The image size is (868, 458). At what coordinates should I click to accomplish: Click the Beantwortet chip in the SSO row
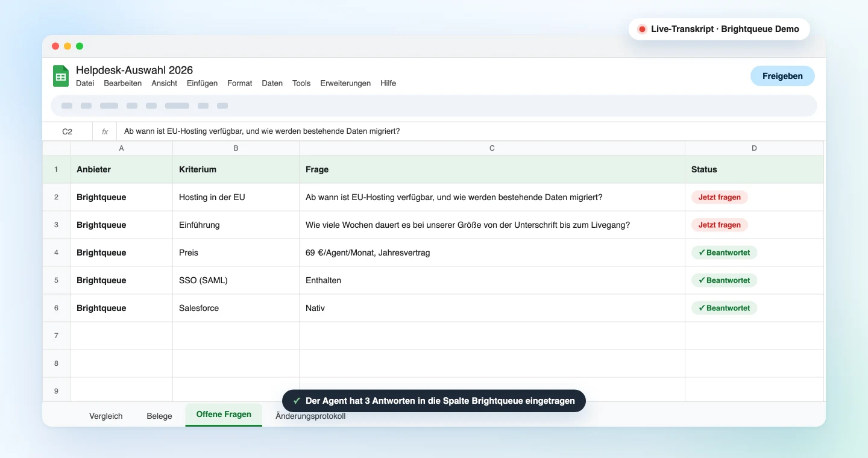click(724, 280)
